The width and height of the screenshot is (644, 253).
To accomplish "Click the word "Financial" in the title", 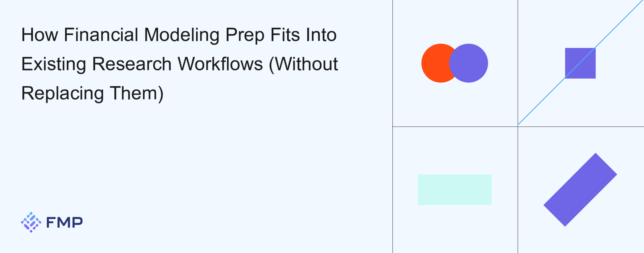I will (x=101, y=35).
